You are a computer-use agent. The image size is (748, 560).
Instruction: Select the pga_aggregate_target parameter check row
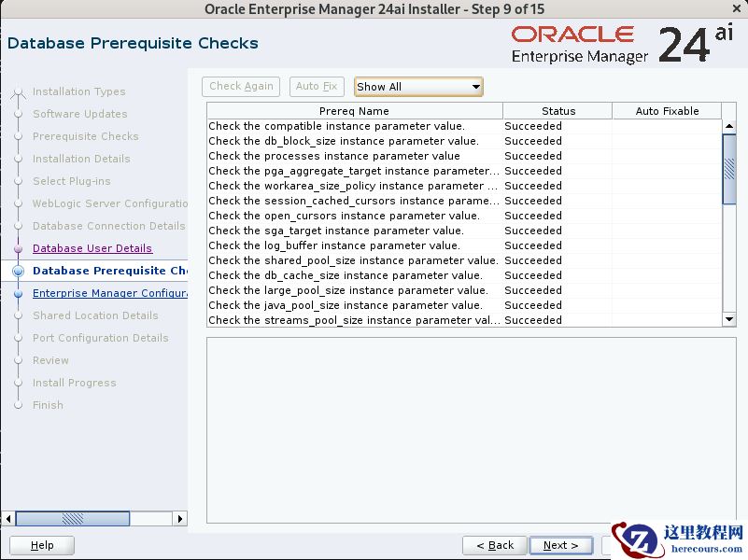coord(464,171)
